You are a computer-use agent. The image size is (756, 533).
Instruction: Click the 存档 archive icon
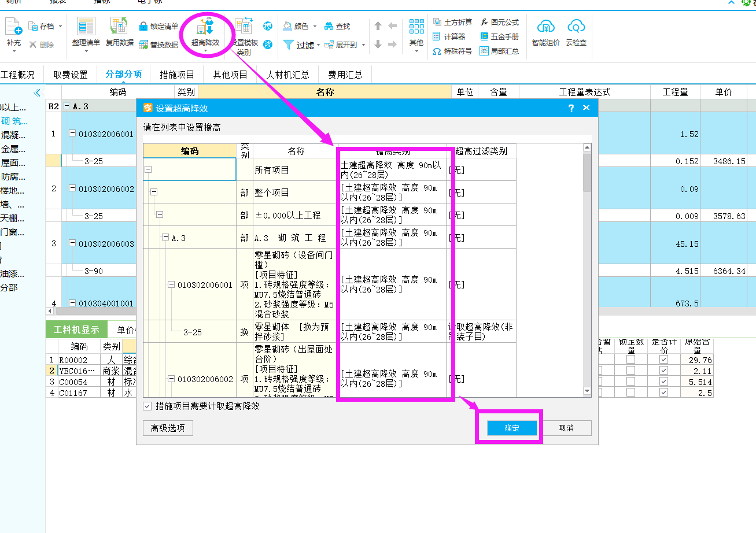[x=33, y=27]
